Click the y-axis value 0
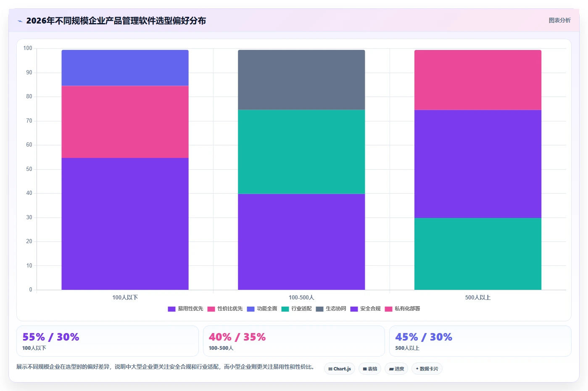The width and height of the screenshot is (588, 391). 31,290
